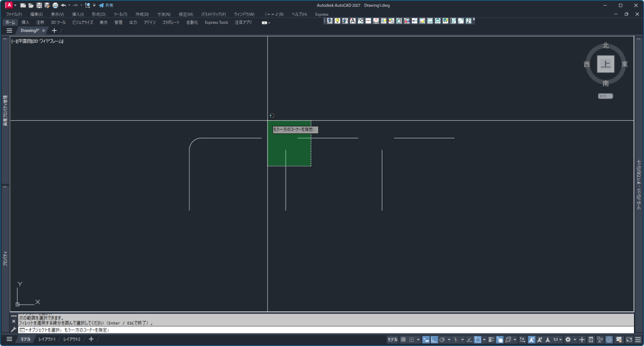
Task: Click the ViewCube top face
Action: point(606,64)
